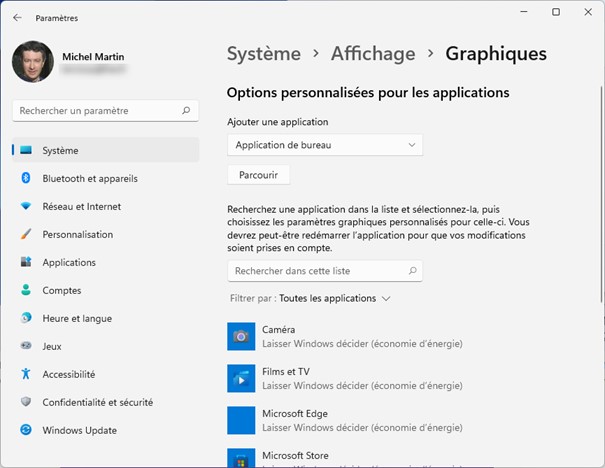Click the Bluetooth et appareils icon
This screenshot has height=468, width=605.
[26, 178]
